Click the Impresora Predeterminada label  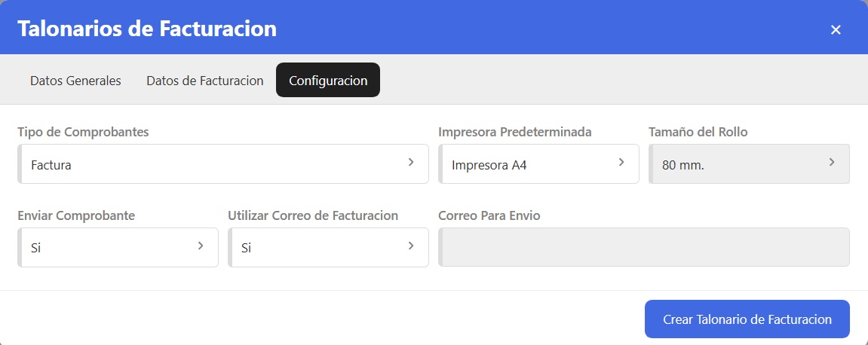tap(514, 132)
